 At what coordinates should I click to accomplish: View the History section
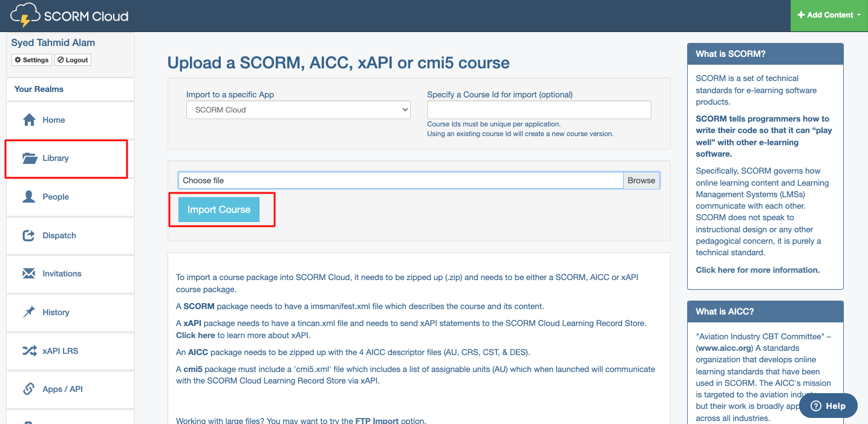point(70,312)
